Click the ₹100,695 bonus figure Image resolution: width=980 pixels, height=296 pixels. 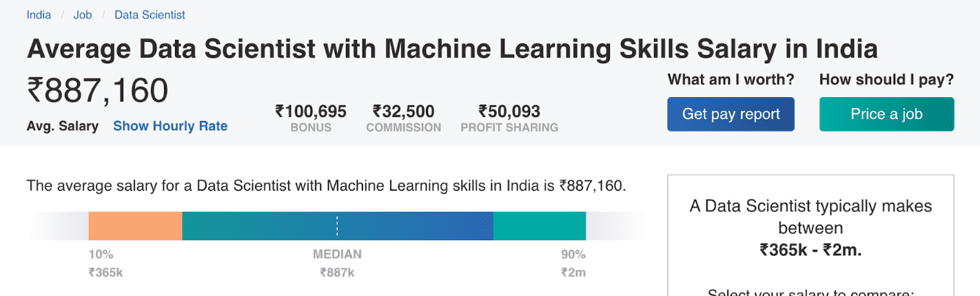pyautogui.click(x=311, y=112)
